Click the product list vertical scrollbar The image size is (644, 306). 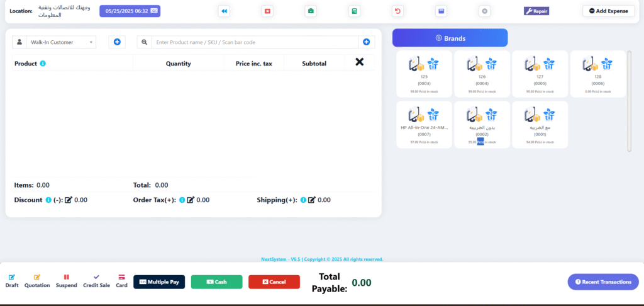(629, 101)
